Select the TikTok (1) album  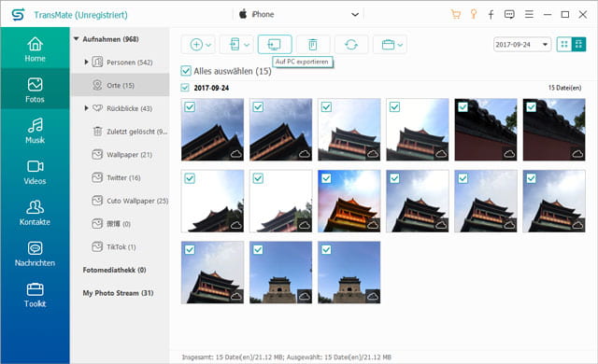pyautogui.click(x=121, y=246)
